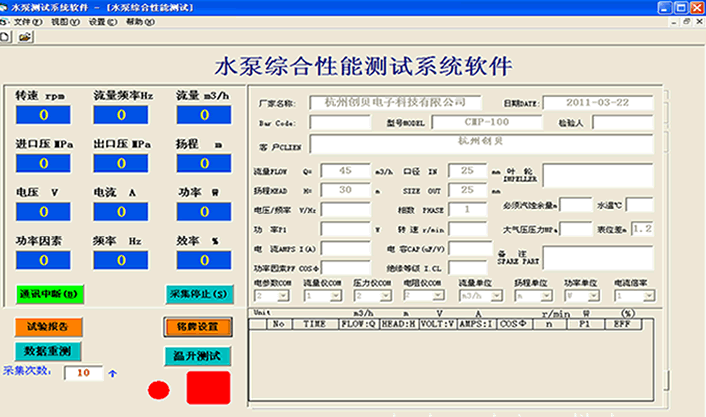Click the Open folder toolbar icon

[24, 36]
